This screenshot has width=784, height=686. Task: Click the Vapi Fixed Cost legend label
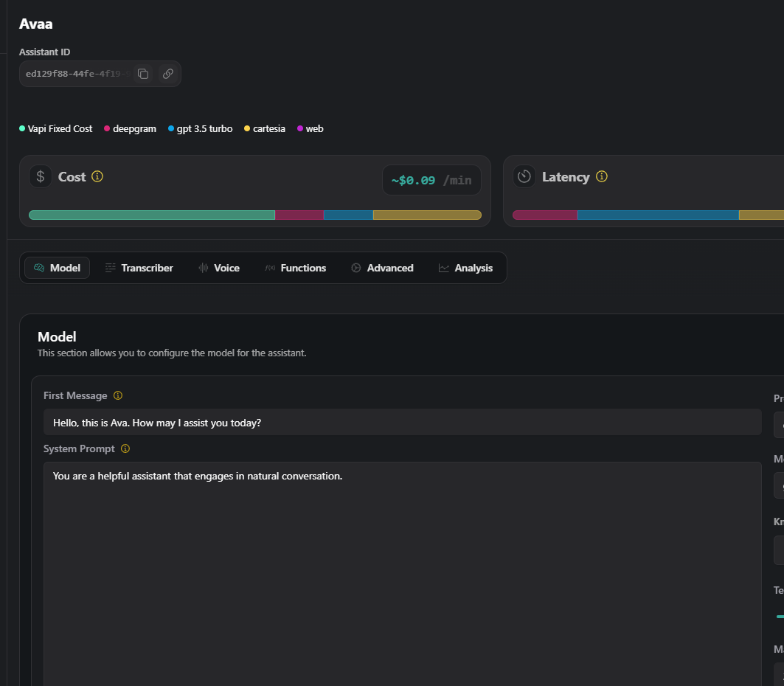point(60,129)
